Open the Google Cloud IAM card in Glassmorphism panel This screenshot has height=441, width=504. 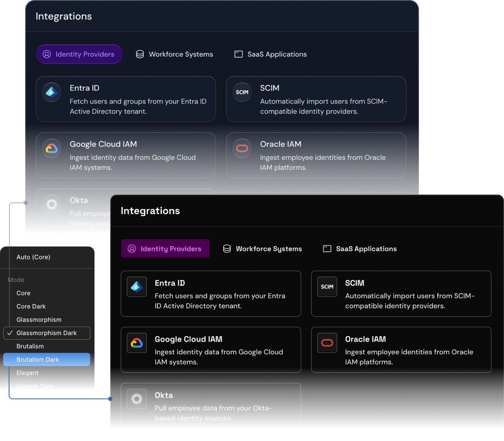pos(126,155)
